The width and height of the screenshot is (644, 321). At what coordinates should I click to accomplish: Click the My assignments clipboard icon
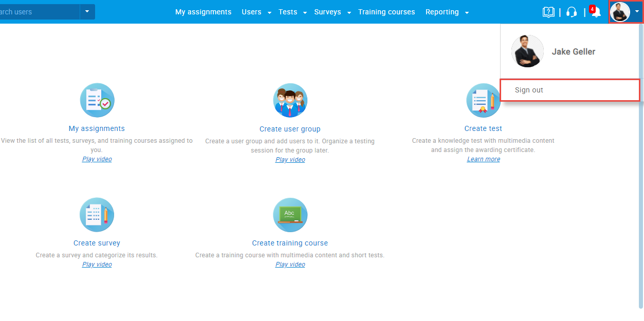(97, 100)
